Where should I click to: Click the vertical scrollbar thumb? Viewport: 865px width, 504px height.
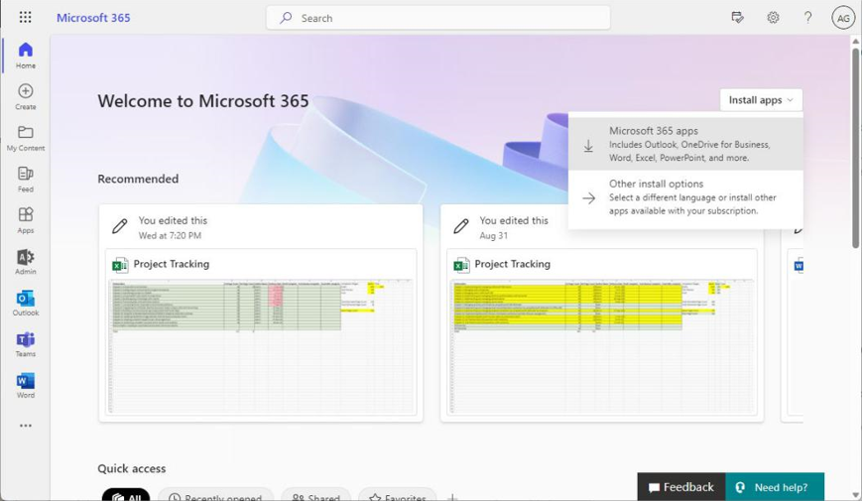856,148
